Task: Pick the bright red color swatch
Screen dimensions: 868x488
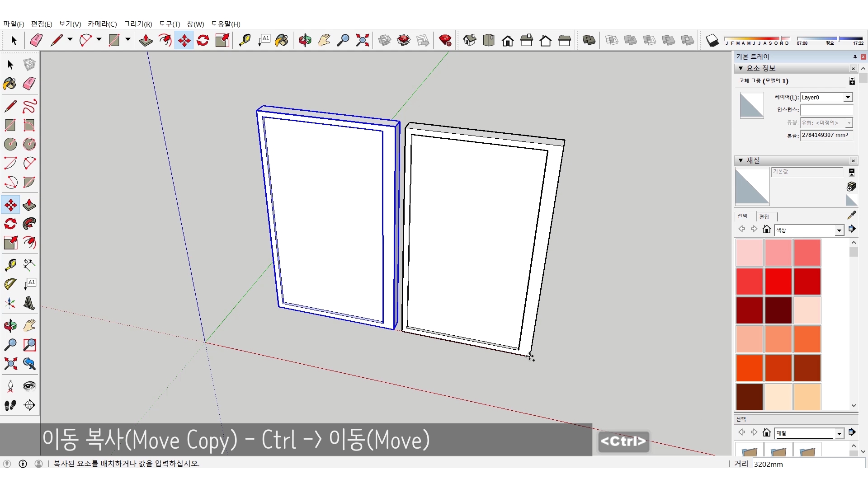Action: coord(778,281)
